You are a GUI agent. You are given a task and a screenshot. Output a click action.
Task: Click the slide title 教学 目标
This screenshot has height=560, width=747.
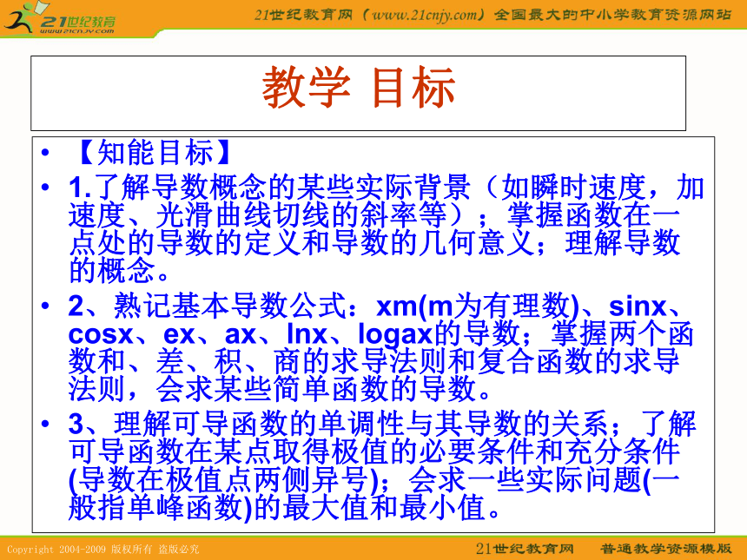[358, 88]
